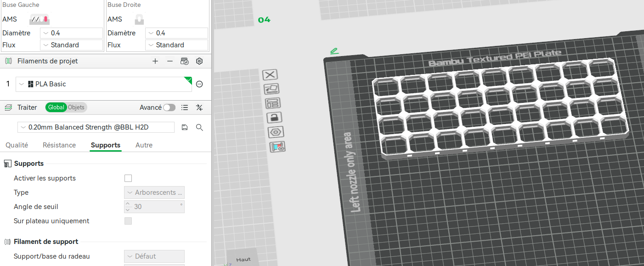Click the left nozzle AMS icon
The height and width of the screenshot is (266, 644).
pos(40,19)
